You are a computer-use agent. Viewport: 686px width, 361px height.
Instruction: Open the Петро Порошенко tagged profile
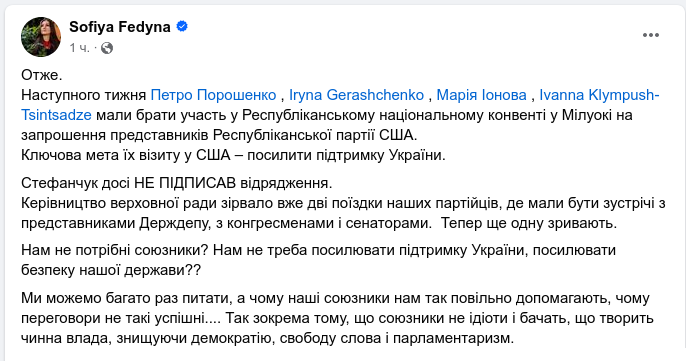point(214,95)
